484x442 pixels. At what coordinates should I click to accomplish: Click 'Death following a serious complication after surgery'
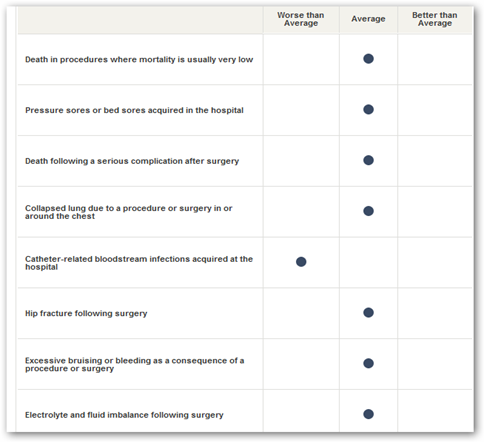(x=132, y=161)
